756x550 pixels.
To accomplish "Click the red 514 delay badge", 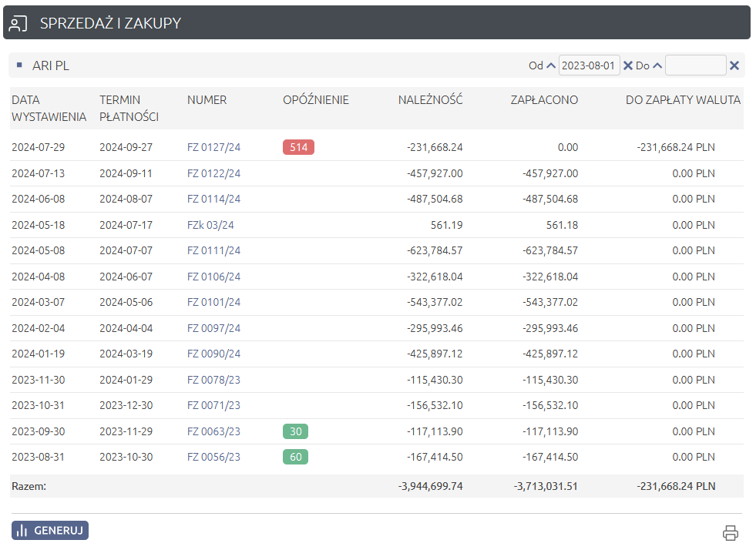I will pos(298,147).
